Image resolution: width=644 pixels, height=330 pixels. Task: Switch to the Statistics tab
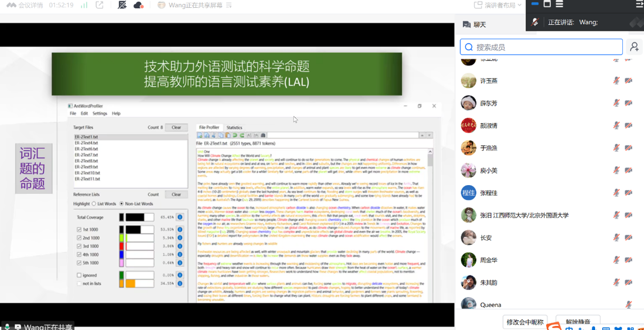point(234,127)
